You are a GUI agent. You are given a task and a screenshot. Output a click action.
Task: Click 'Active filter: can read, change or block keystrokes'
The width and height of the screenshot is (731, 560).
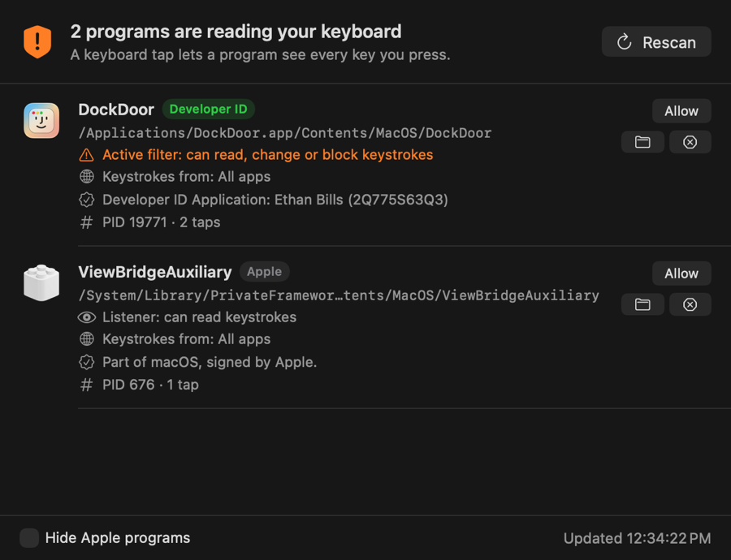[x=267, y=155]
